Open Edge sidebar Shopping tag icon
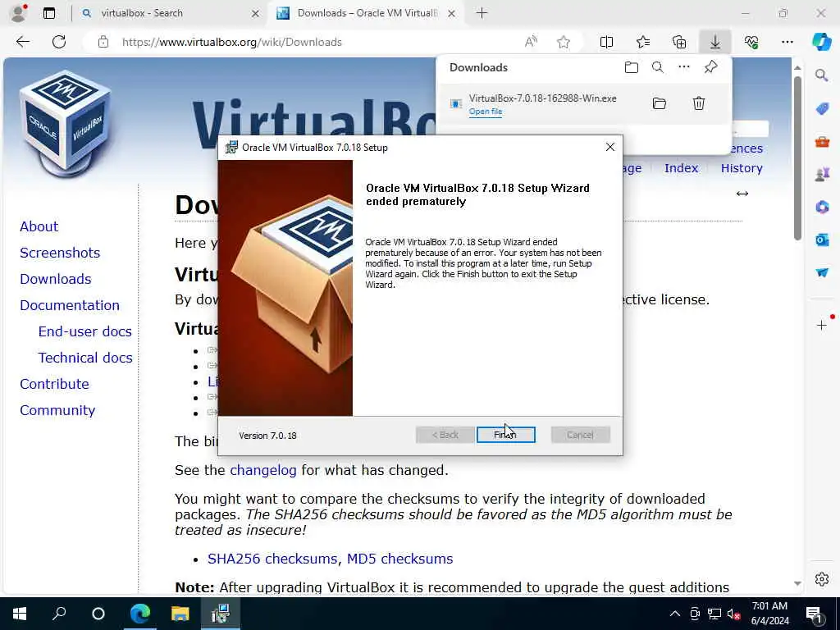Image resolution: width=840 pixels, height=630 pixels. [822, 109]
